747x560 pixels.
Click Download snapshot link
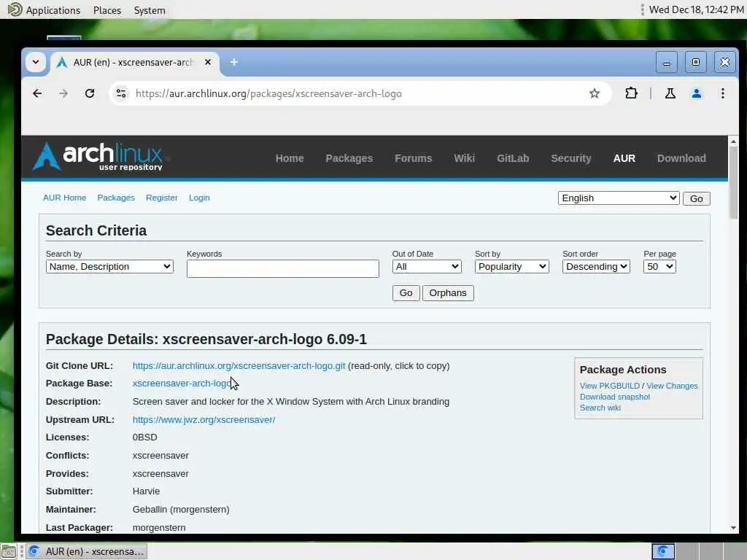pyautogui.click(x=614, y=397)
